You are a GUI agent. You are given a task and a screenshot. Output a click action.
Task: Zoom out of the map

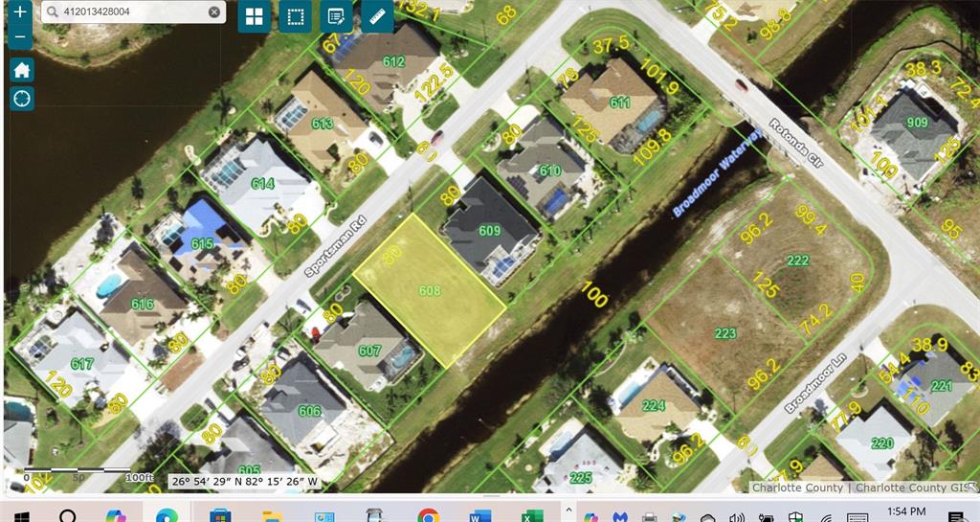[x=20, y=37]
